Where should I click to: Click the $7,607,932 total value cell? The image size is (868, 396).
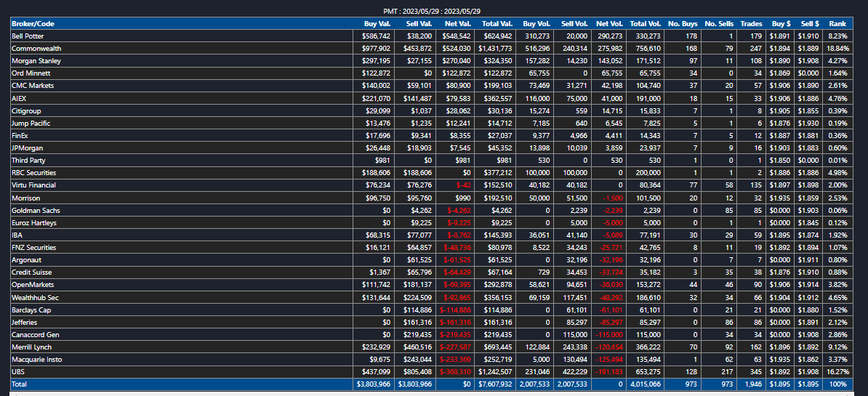click(x=496, y=384)
